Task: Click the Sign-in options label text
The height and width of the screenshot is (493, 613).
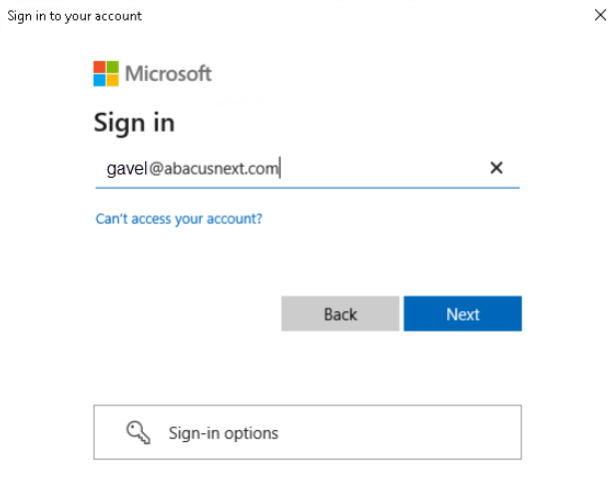Action: [223, 433]
